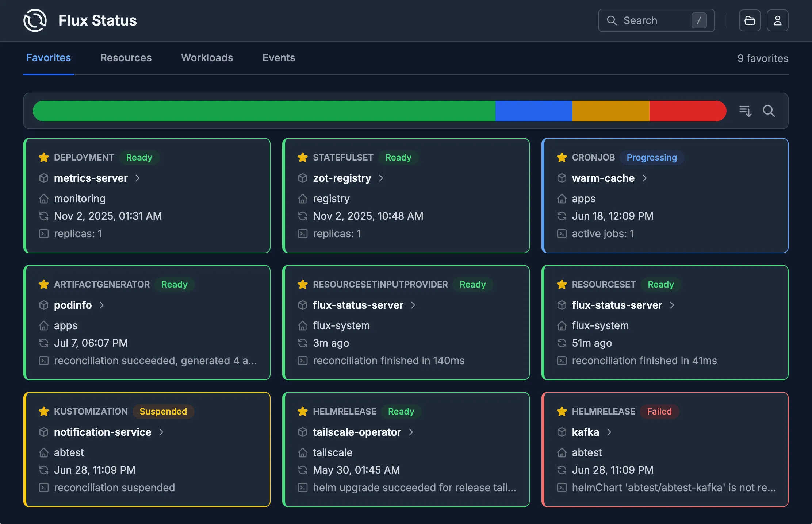Expand chevron on RESOURCESETINPUTPROVIDER flux-status-server
The height and width of the screenshot is (524, 812).
pos(413,305)
